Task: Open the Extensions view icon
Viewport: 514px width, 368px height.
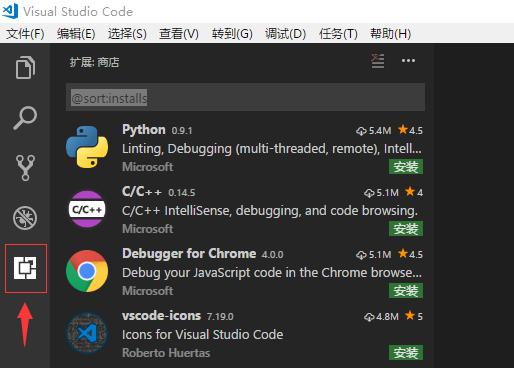Action: pyautogui.click(x=25, y=268)
